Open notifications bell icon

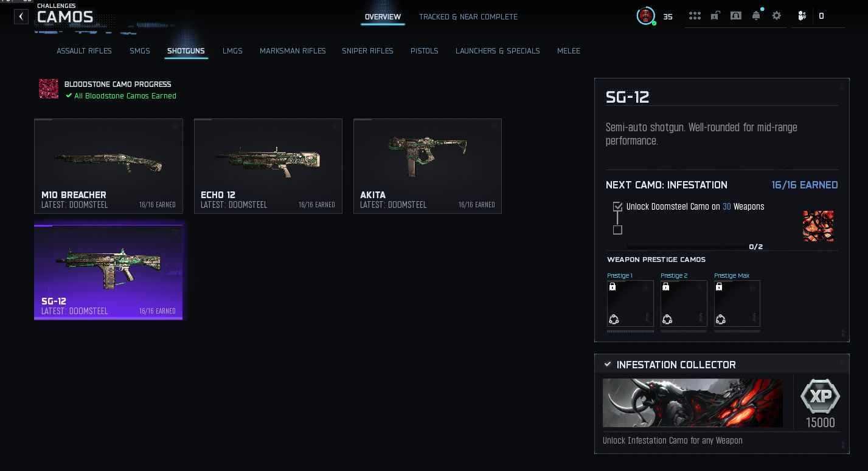click(756, 16)
